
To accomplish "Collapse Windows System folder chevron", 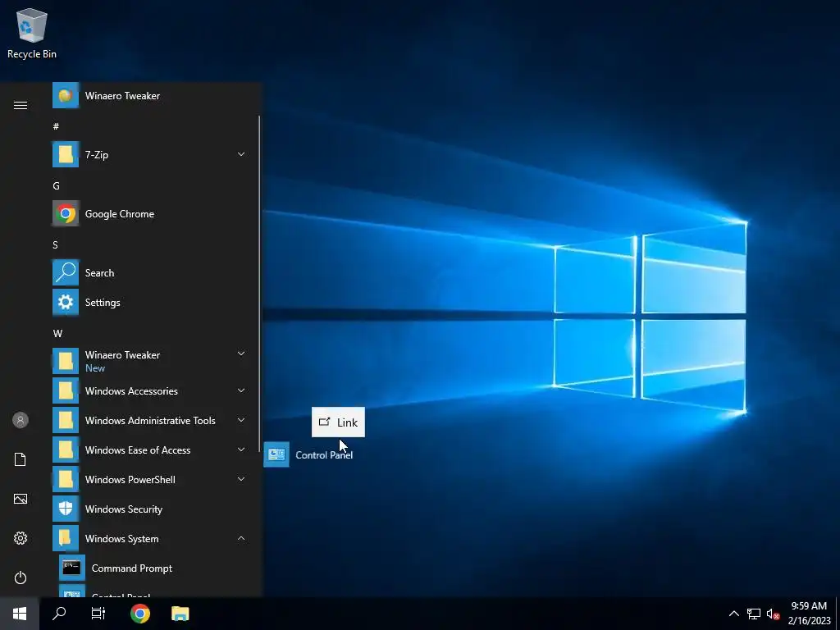I will [x=241, y=538].
